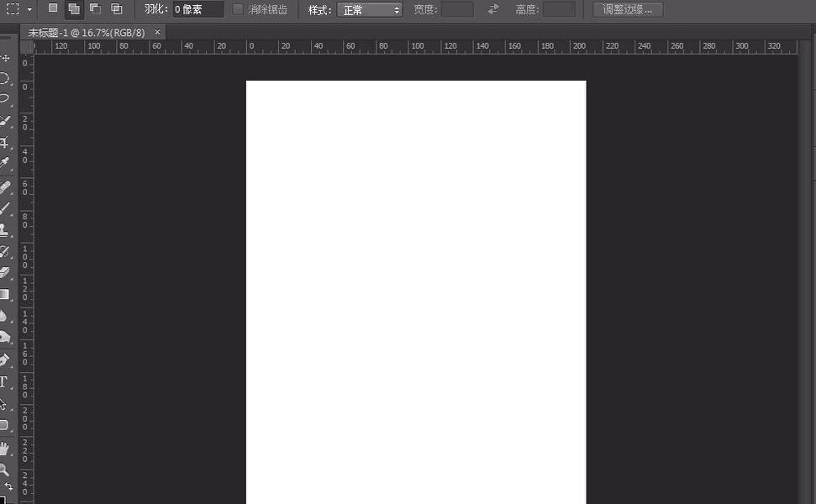
Task: Activate the Hand tool
Action: (4, 449)
